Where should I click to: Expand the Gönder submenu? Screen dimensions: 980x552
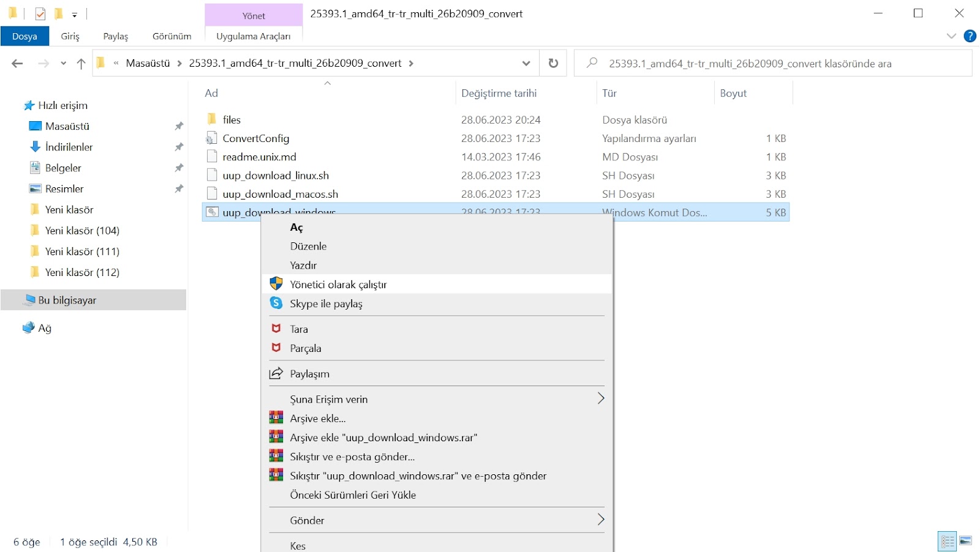[437, 520]
